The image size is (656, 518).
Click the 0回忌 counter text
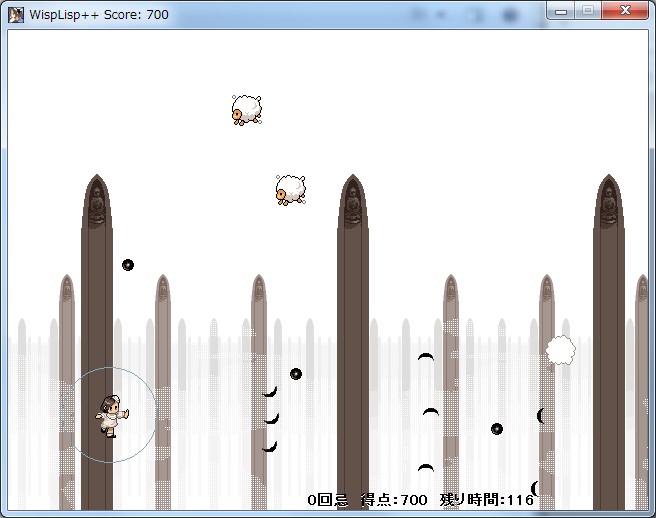pos(328,500)
